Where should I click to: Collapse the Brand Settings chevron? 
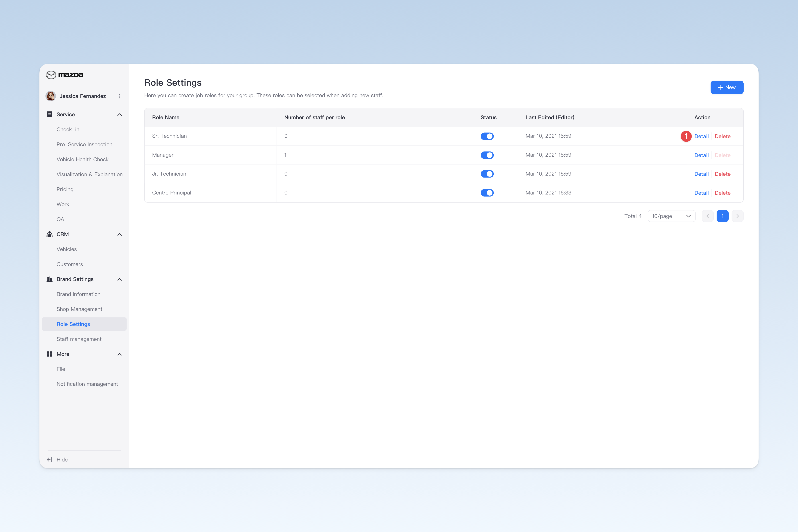coord(119,279)
